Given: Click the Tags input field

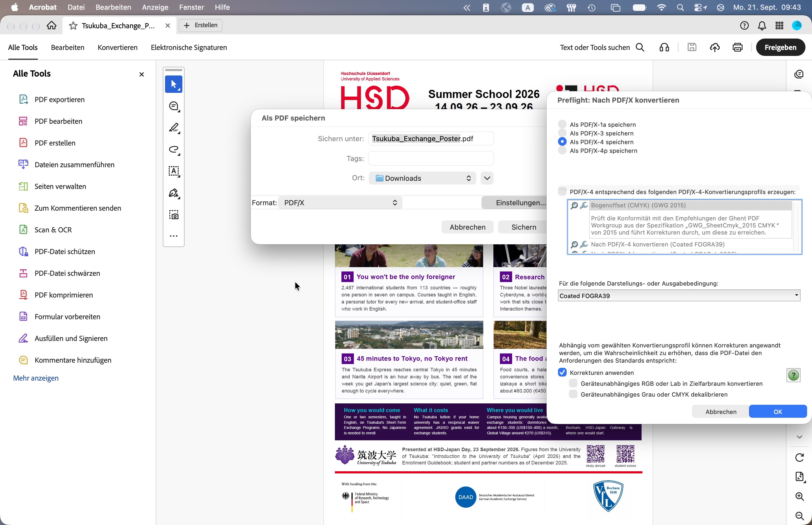Looking at the screenshot, I should click(x=431, y=159).
